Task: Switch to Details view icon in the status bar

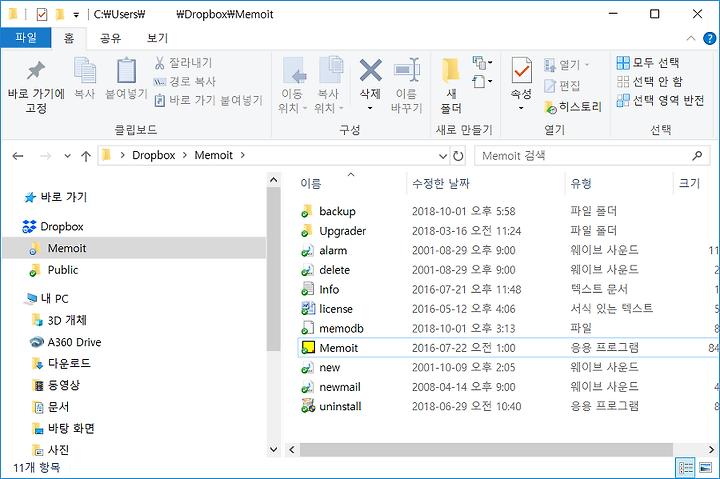Action: 686,468
